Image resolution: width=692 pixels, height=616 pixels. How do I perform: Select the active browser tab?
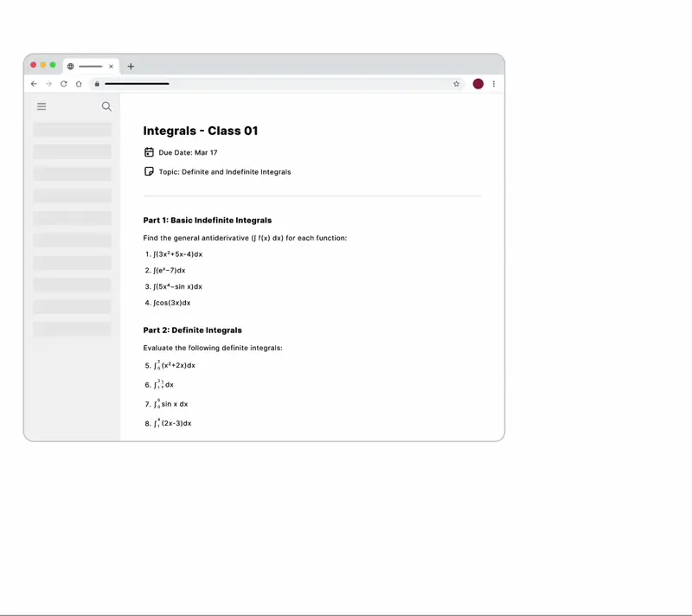[x=90, y=67]
